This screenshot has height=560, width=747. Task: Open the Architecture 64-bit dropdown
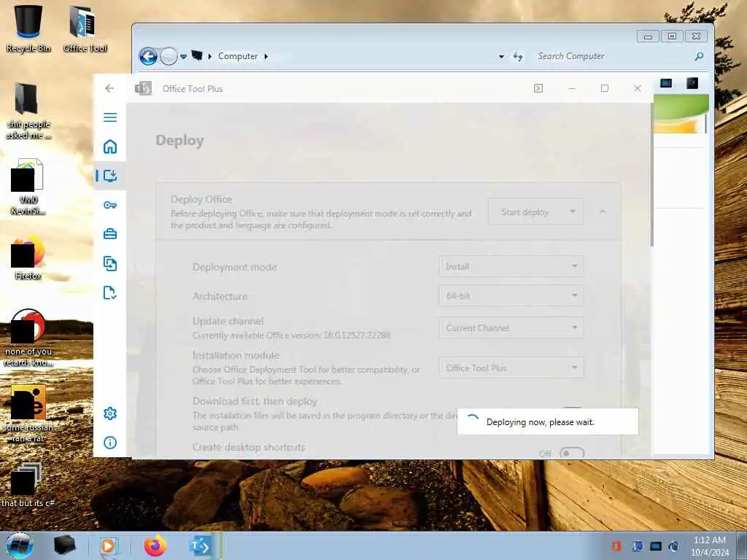coord(511,296)
